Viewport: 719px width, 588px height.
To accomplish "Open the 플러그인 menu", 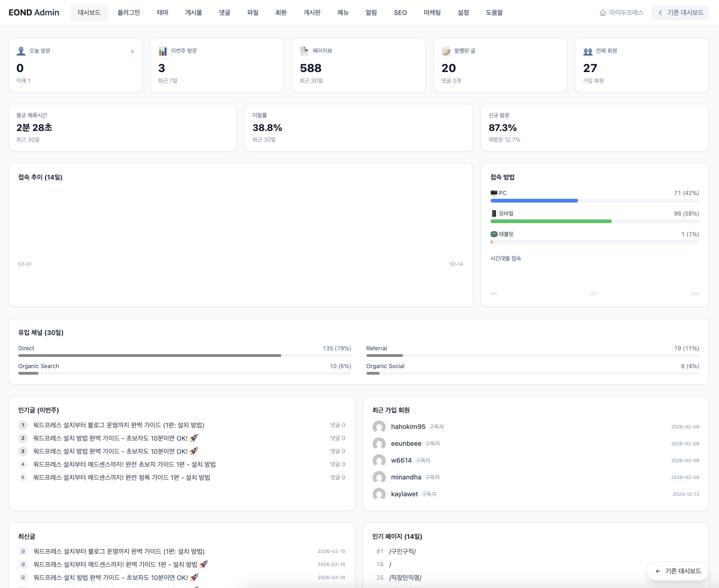I will [129, 13].
